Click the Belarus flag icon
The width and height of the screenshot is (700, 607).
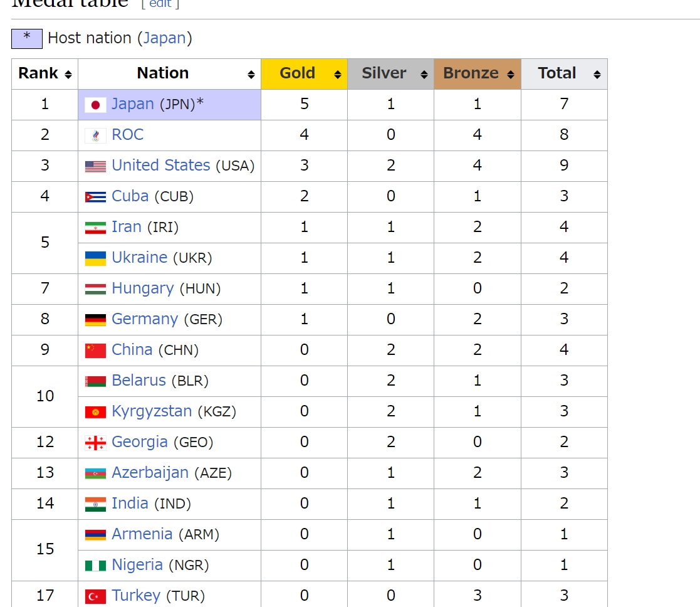click(x=95, y=382)
